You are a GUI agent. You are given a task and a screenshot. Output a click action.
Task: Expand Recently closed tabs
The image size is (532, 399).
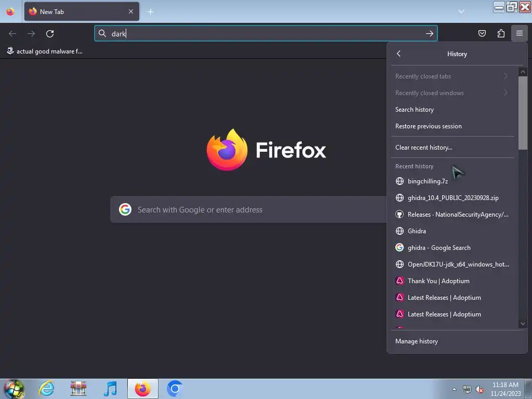(x=453, y=76)
